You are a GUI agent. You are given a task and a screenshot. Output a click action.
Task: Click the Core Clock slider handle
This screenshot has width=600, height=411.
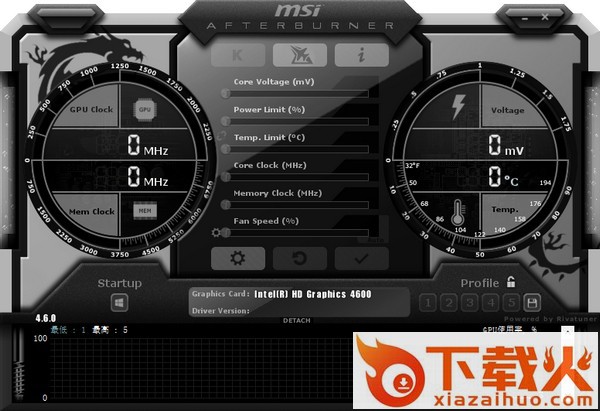coord(226,176)
